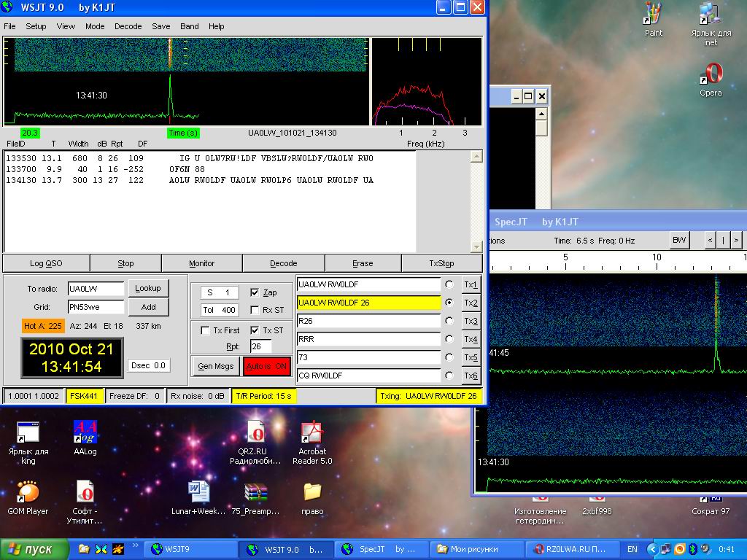Click the Log QSO button
Image resolution: width=747 pixels, height=560 pixels.
click(46, 263)
